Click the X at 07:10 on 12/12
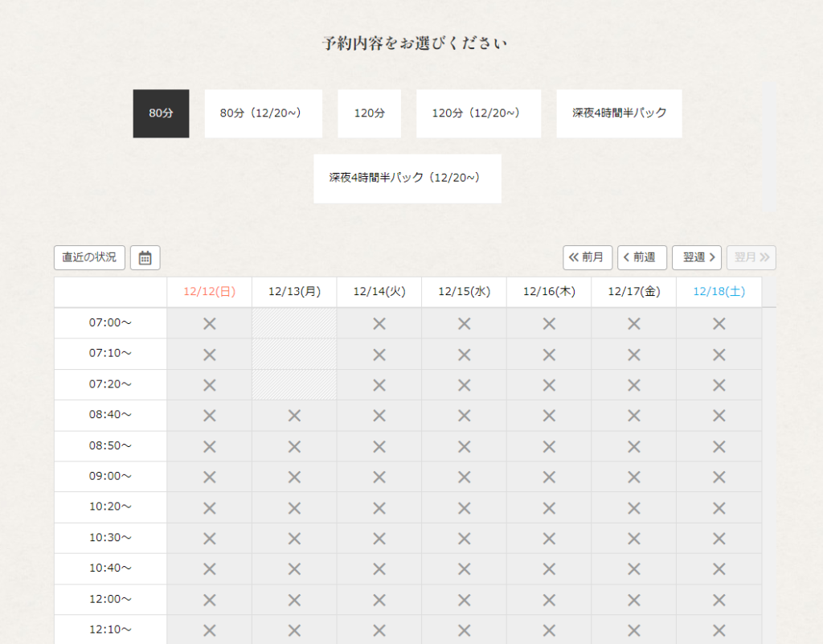The image size is (823, 644). (x=210, y=355)
